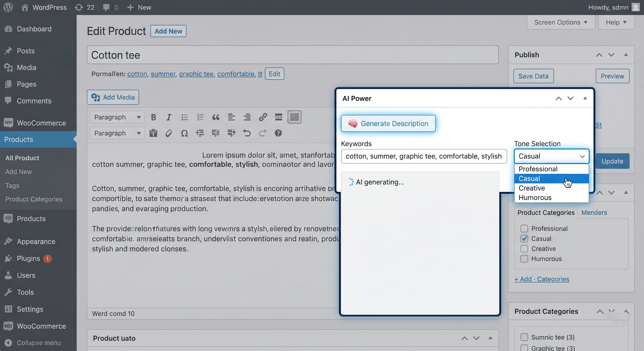644x351 pixels.
Task: Check the Professional category checkbox
Action: tap(524, 229)
